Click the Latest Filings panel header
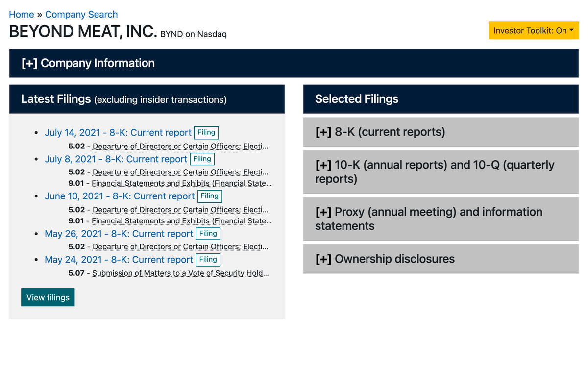Screen dimensions: 588x391 [147, 99]
